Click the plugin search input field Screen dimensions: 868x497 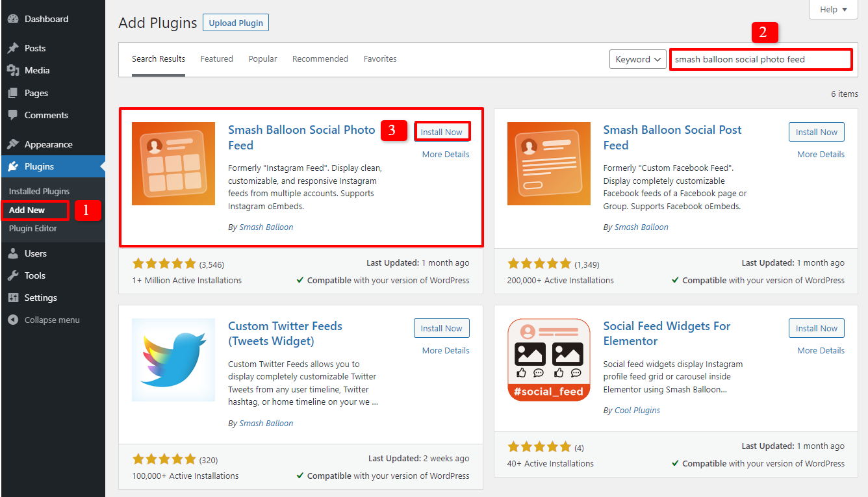click(x=761, y=59)
